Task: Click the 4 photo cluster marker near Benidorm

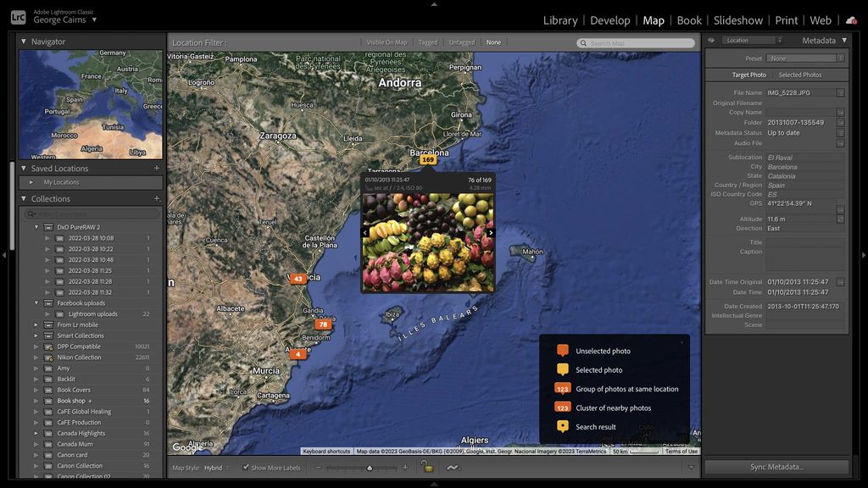Action: click(298, 354)
